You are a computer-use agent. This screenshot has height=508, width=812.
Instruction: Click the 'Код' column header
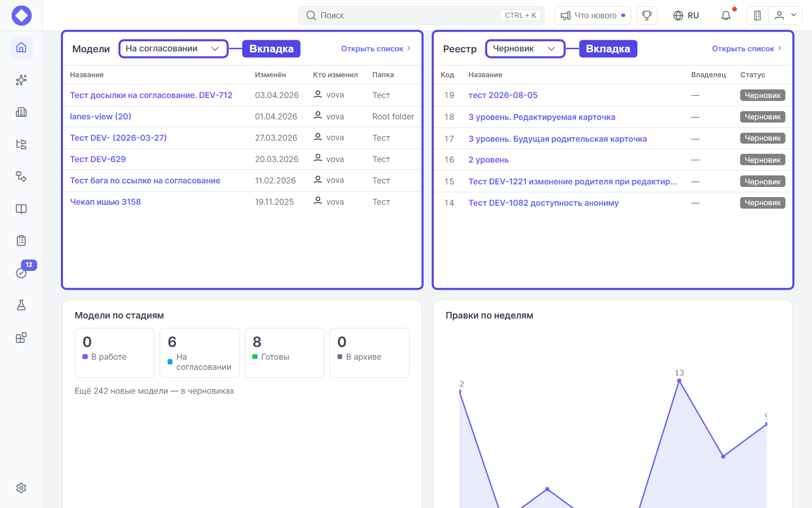pos(447,75)
